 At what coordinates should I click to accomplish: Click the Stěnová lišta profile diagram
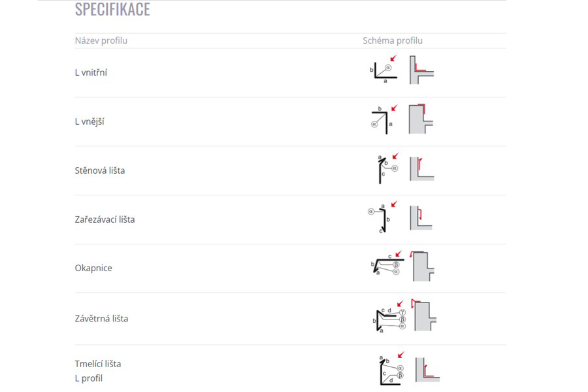coord(387,168)
